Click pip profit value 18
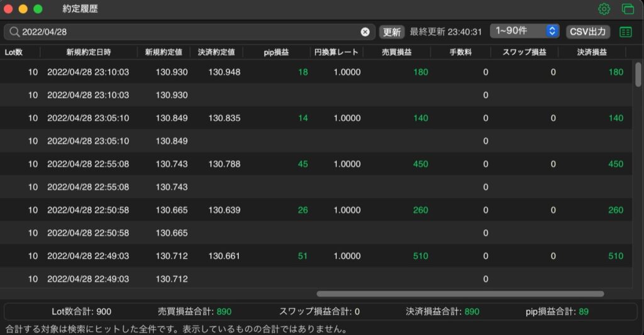This screenshot has height=335, width=644. tap(303, 72)
